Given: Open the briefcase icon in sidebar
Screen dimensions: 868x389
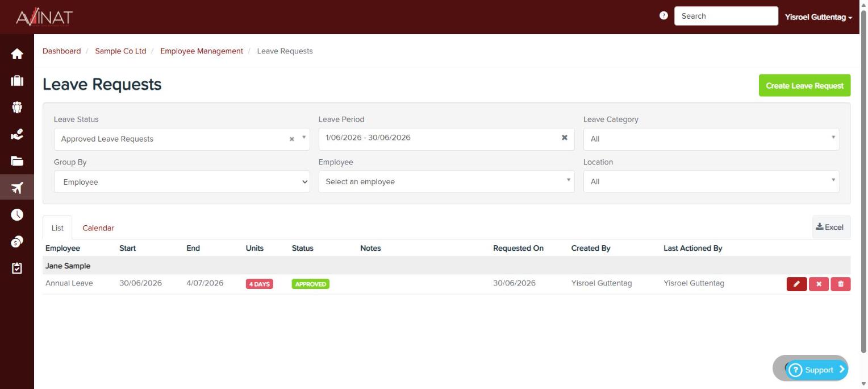Looking at the screenshot, I should point(17,81).
